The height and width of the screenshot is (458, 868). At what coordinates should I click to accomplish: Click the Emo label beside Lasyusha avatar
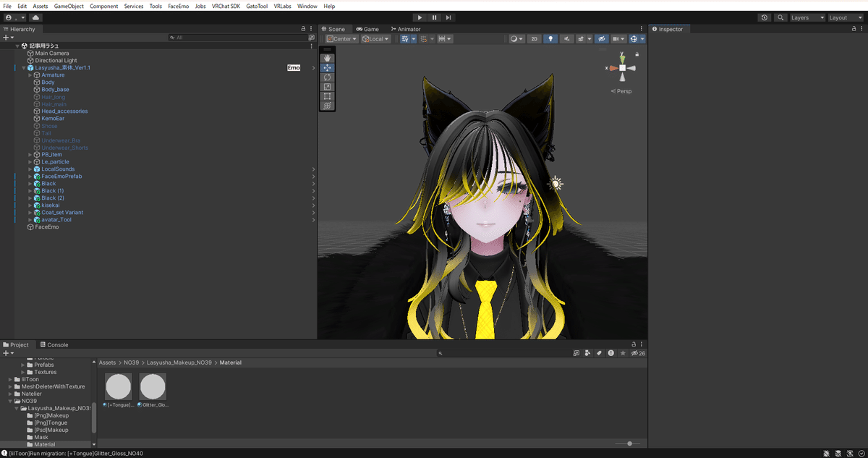tap(294, 67)
